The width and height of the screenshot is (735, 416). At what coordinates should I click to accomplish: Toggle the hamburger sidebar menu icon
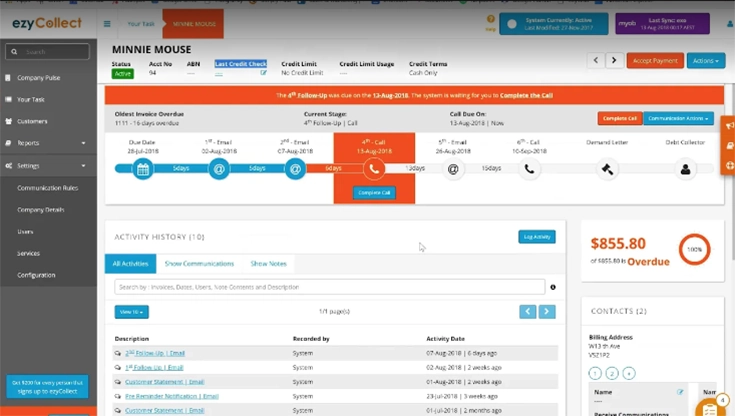point(107,23)
